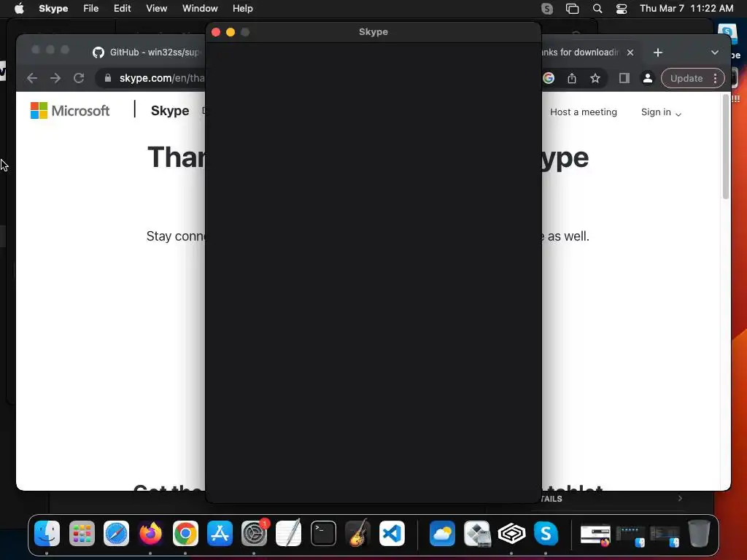747x560 pixels.
Task: Open Spotlight search in menu bar
Action: 597,8
